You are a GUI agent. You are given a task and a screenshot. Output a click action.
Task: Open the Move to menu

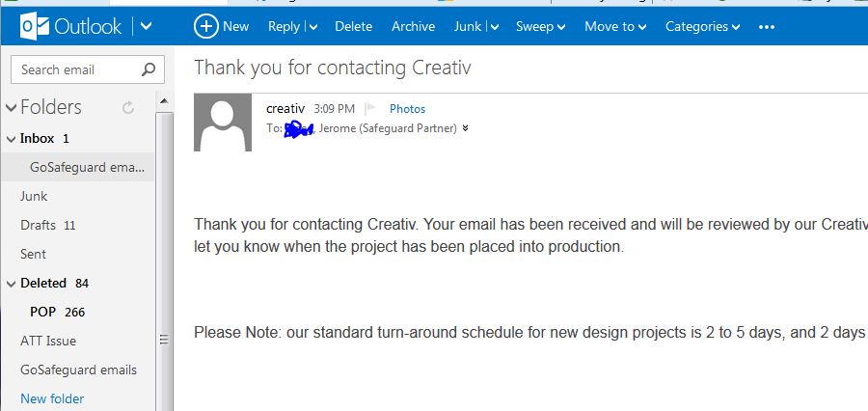point(614,27)
